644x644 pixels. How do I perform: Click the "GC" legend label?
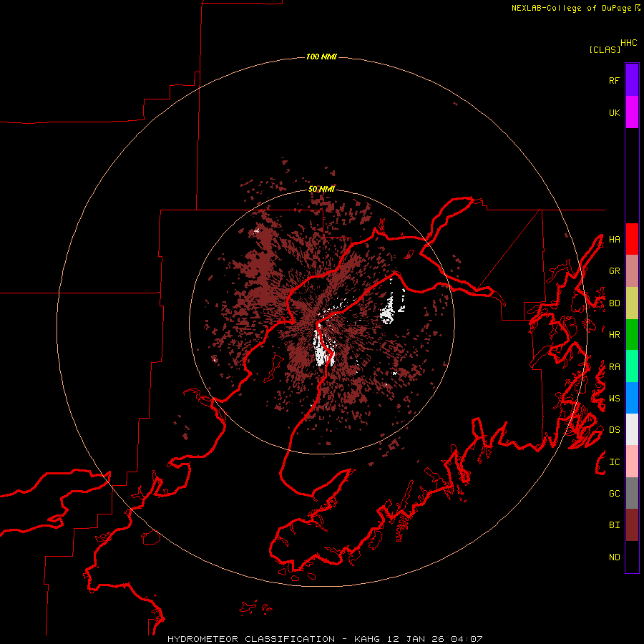[x=614, y=494]
